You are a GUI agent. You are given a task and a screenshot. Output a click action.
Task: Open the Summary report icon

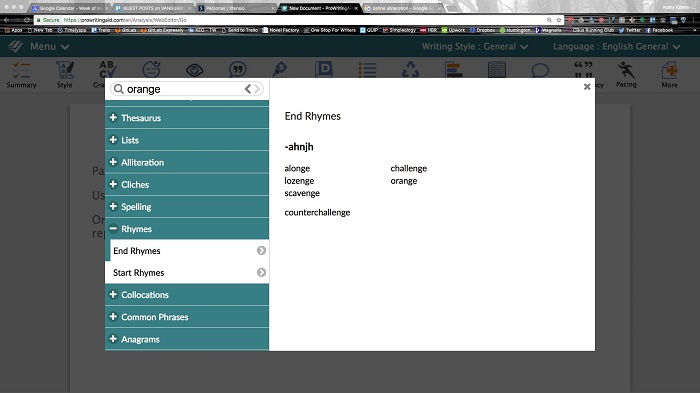[x=21, y=75]
